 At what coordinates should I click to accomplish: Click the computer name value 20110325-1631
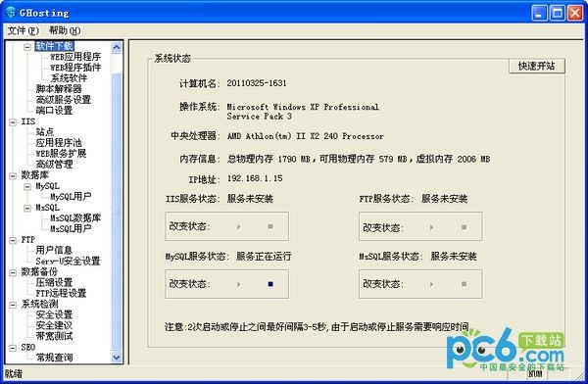(257, 83)
